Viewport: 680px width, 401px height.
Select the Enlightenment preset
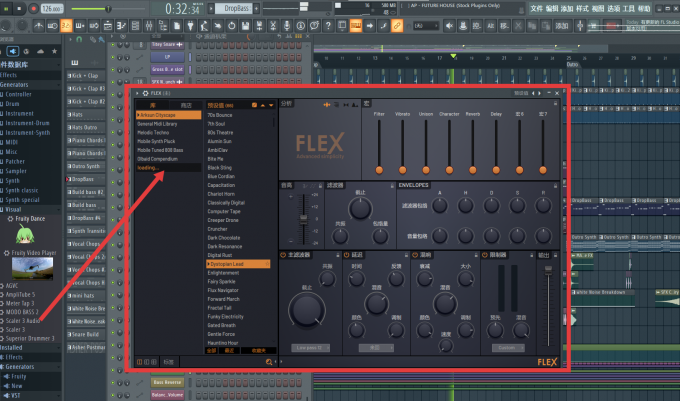tap(223, 273)
